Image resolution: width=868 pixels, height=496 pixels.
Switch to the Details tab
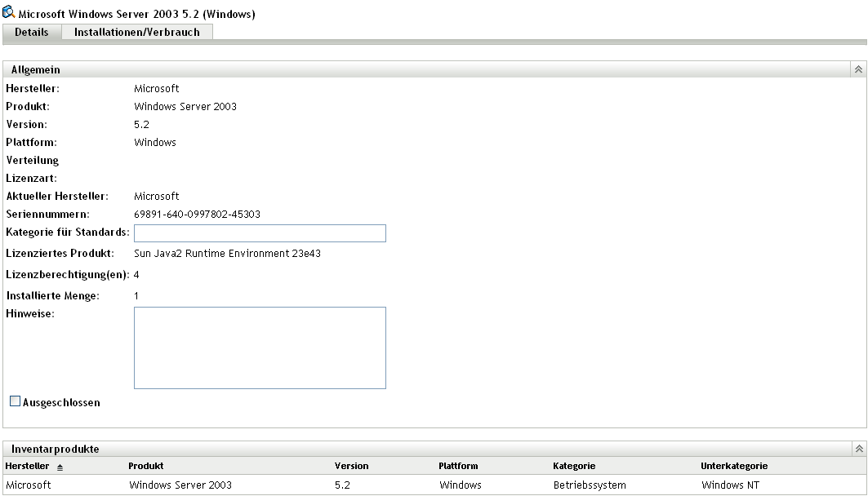click(x=32, y=32)
